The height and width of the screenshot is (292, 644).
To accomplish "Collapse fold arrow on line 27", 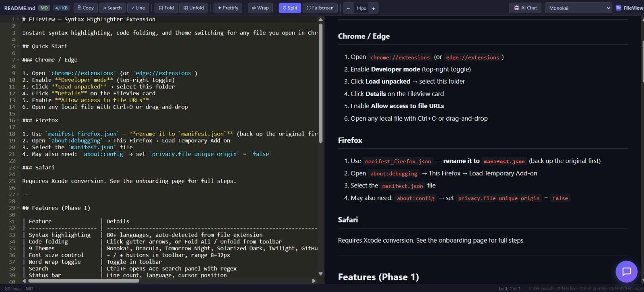I will pyautogui.click(x=18, y=194).
